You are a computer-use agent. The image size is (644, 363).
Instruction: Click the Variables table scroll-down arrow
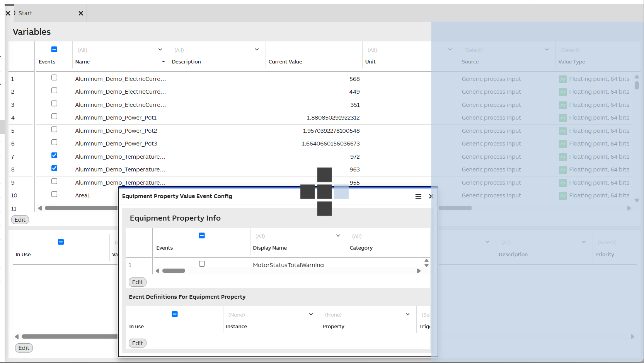pyautogui.click(x=637, y=200)
